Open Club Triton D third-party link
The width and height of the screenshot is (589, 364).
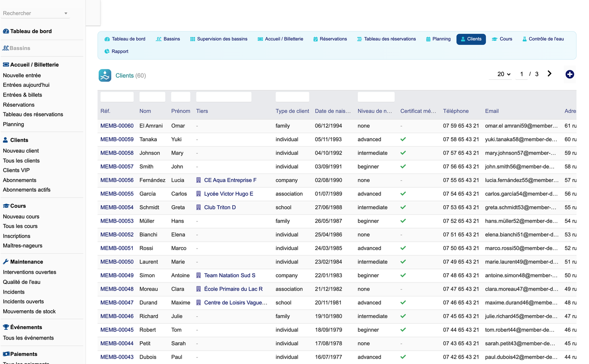(x=220, y=207)
